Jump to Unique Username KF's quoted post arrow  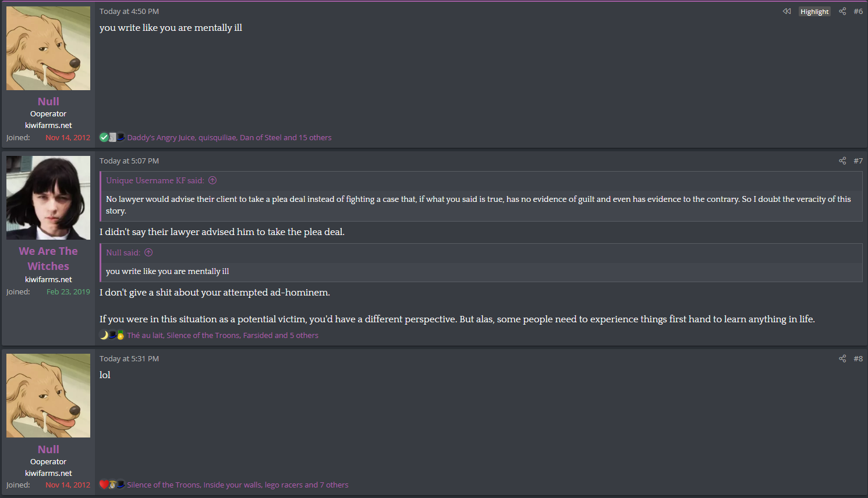[x=212, y=180]
